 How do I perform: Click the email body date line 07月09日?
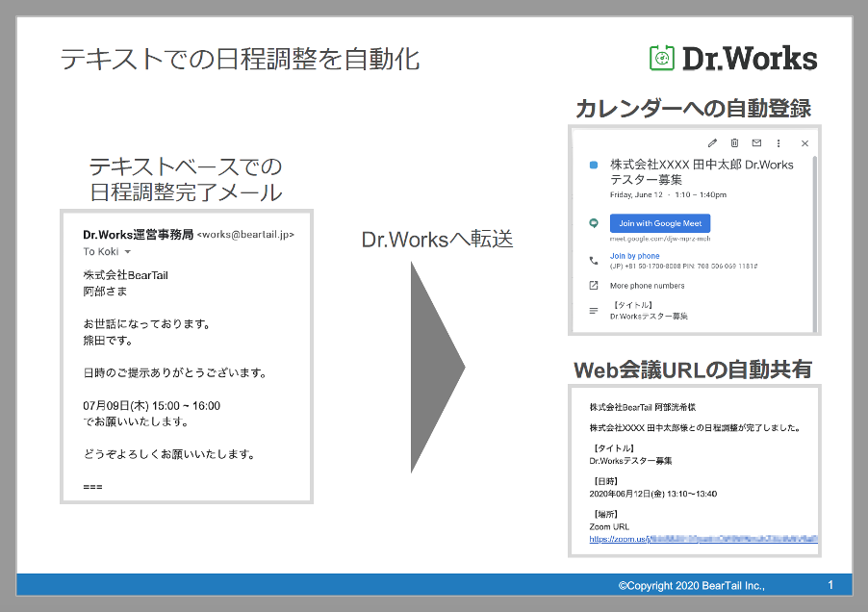152,406
